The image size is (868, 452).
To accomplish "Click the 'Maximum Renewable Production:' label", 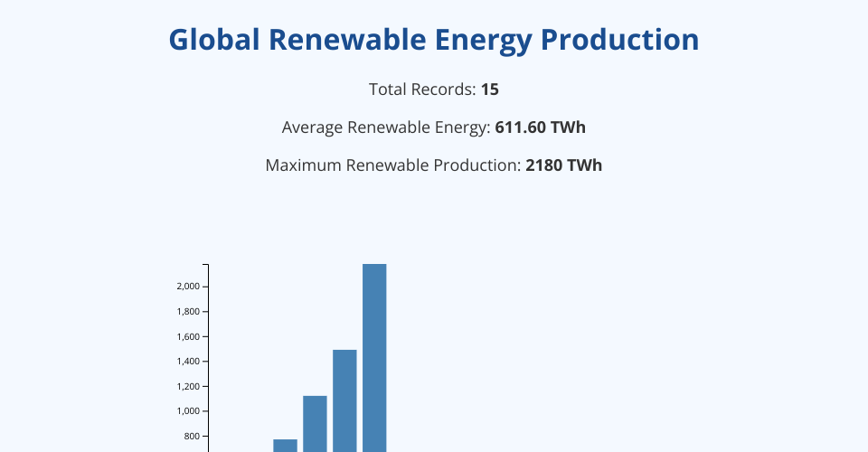I will pyautogui.click(x=394, y=165).
